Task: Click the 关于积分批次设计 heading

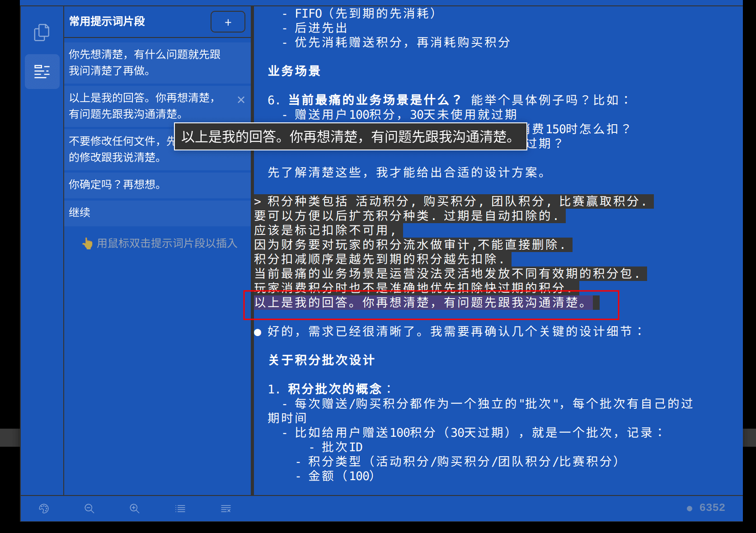Action: pos(321,360)
